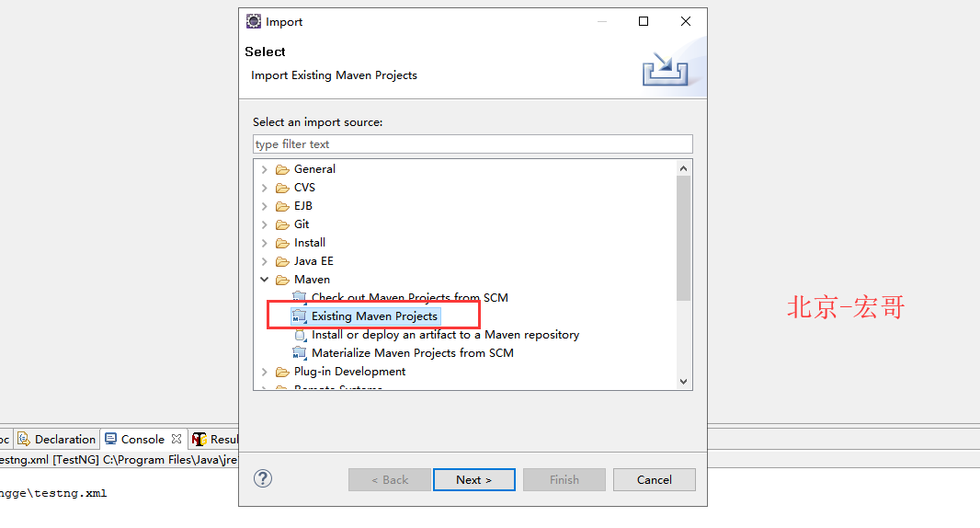980x528 pixels.
Task: Click the General folder icon
Action: pyautogui.click(x=282, y=169)
